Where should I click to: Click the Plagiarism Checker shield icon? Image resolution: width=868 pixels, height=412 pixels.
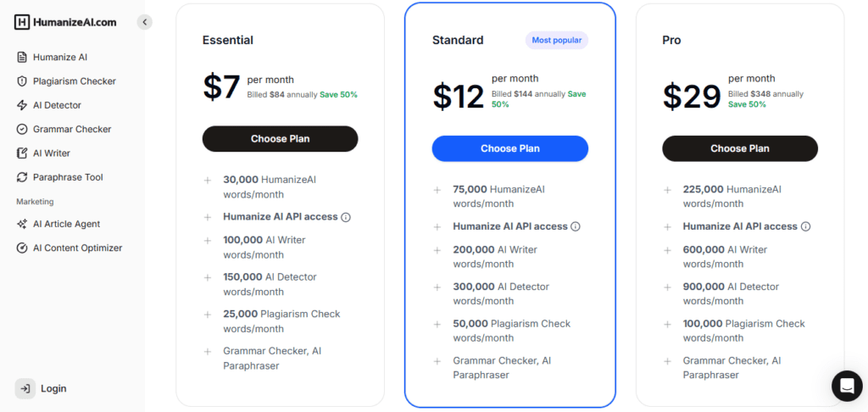pyautogui.click(x=23, y=81)
